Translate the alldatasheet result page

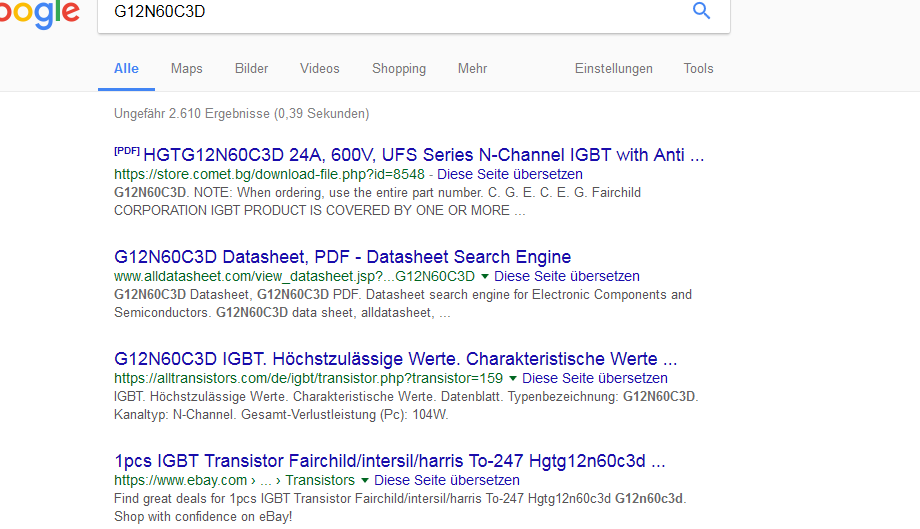[567, 276]
